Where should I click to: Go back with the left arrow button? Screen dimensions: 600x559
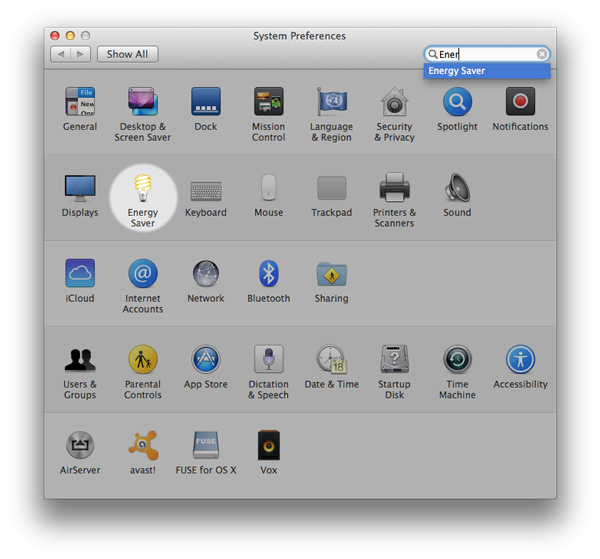(x=60, y=54)
